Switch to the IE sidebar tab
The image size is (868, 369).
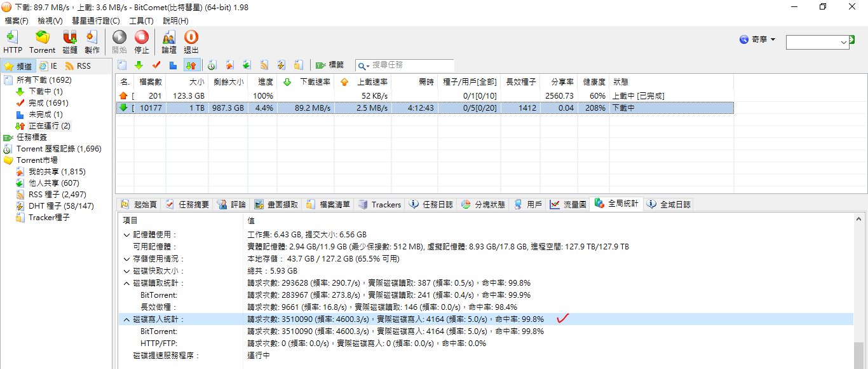click(48, 66)
